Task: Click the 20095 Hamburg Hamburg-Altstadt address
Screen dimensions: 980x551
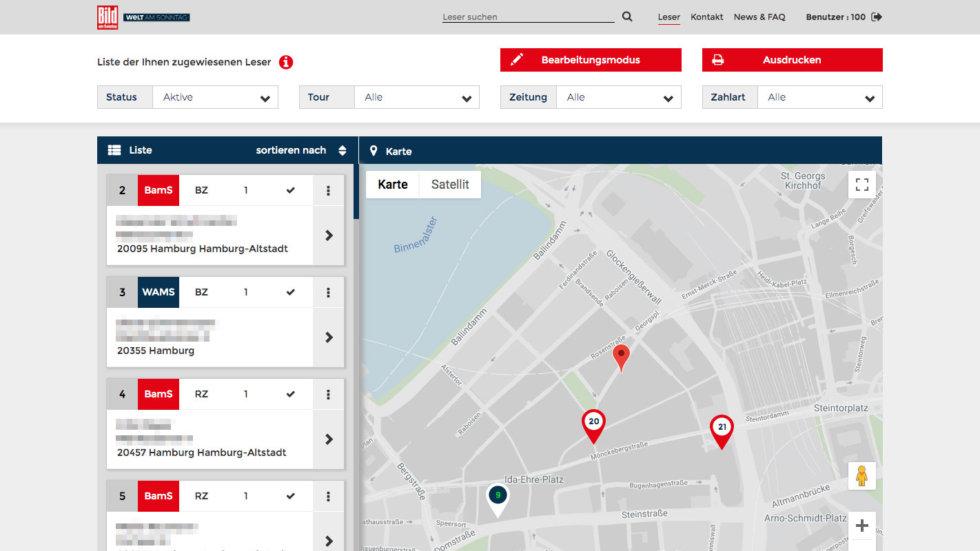Action: point(203,249)
